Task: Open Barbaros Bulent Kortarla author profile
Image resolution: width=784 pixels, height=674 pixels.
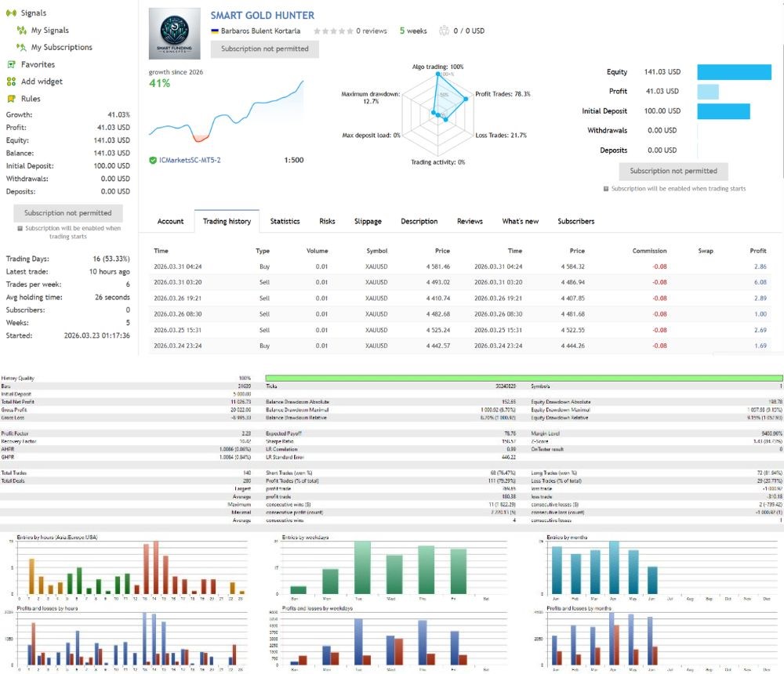Action: (260, 31)
